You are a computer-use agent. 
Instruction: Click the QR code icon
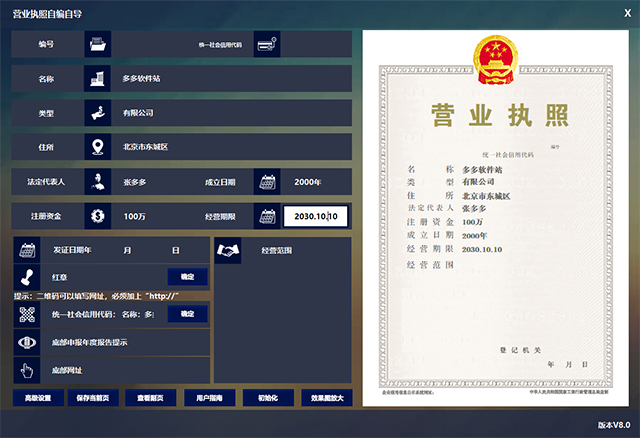(x=27, y=314)
